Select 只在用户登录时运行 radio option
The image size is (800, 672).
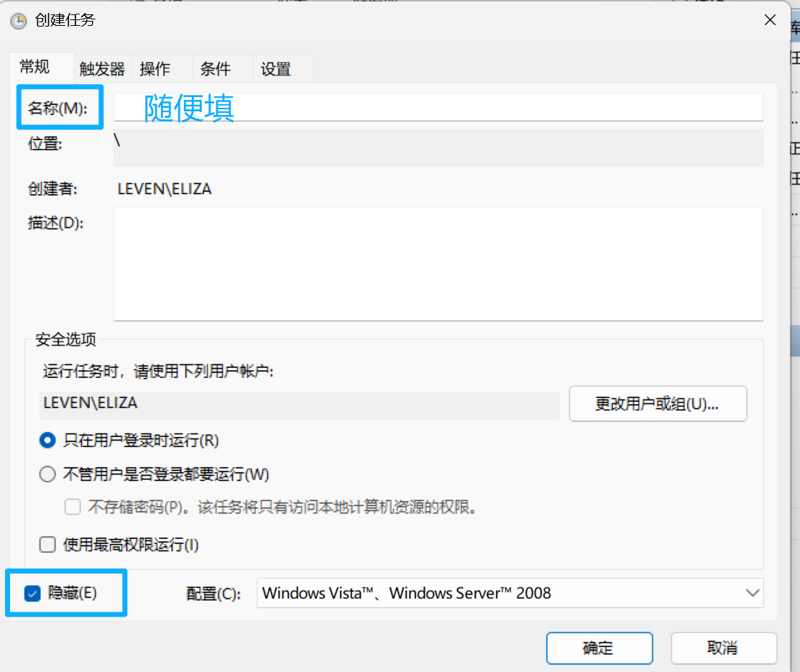point(47,440)
